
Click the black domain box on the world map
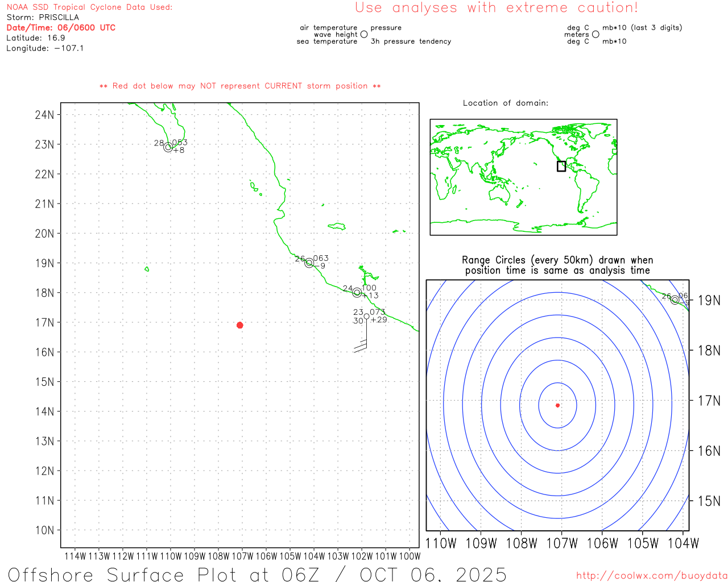(561, 166)
